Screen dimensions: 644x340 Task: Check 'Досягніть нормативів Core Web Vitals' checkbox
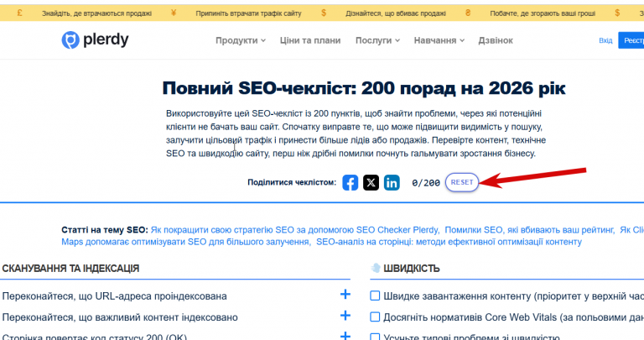coord(375,317)
